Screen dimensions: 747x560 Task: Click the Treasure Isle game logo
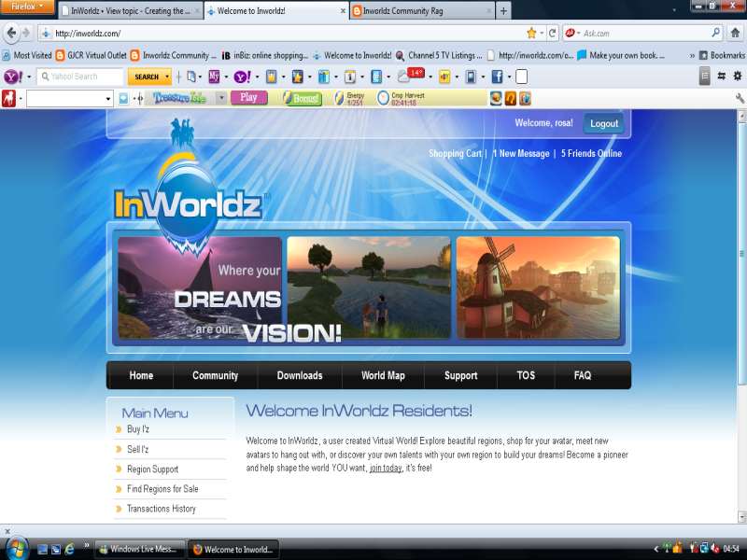coord(180,98)
